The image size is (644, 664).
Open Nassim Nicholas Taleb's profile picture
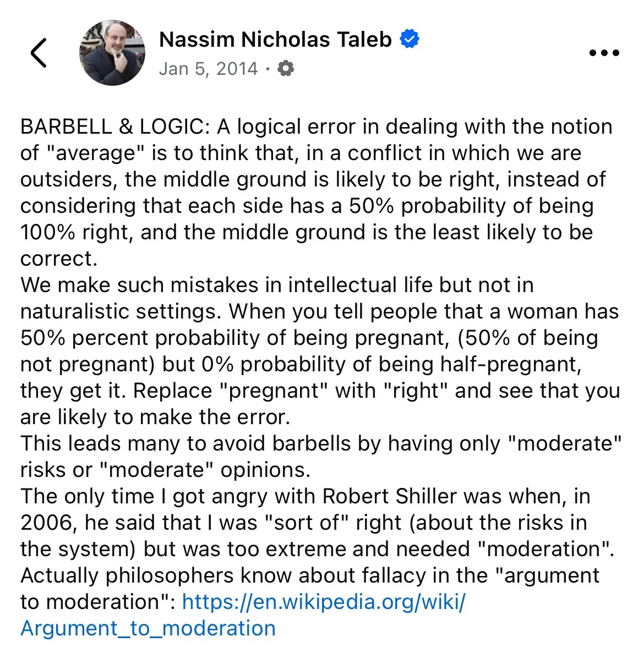click(112, 53)
